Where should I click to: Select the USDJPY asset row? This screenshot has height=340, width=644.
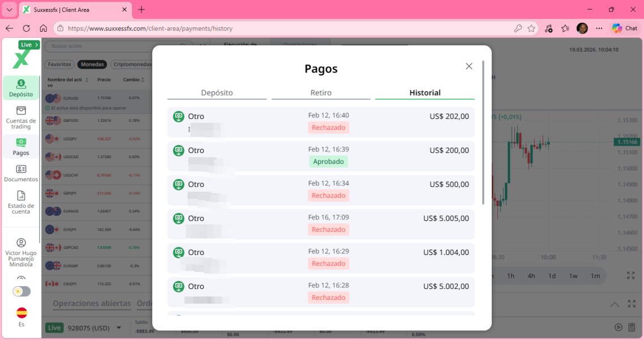pyautogui.click(x=98, y=139)
